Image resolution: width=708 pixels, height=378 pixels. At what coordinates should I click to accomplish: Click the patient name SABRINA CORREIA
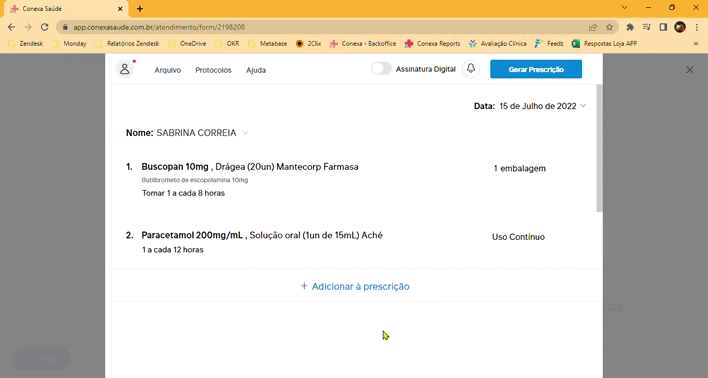[196, 133]
